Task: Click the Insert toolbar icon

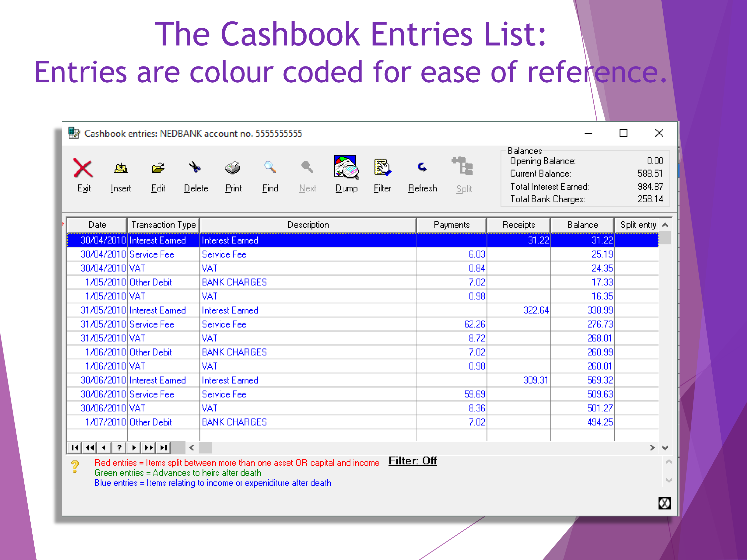Action: click(121, 168)
